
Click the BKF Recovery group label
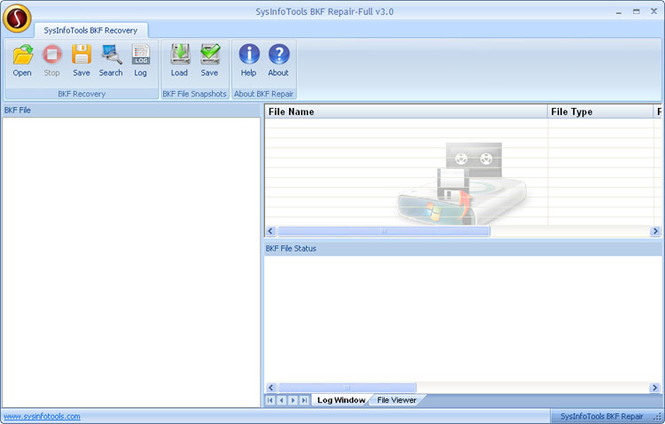pos(81,94)
